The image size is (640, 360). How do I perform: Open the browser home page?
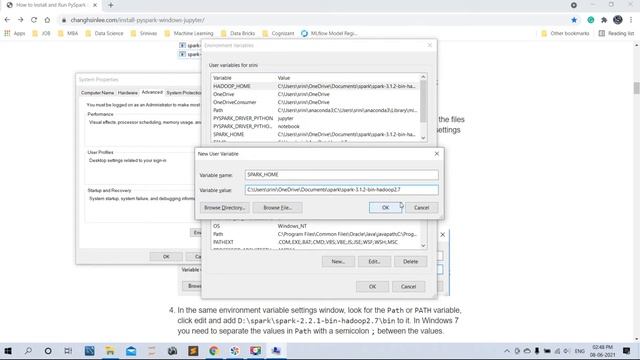click(x=47, y=20)
